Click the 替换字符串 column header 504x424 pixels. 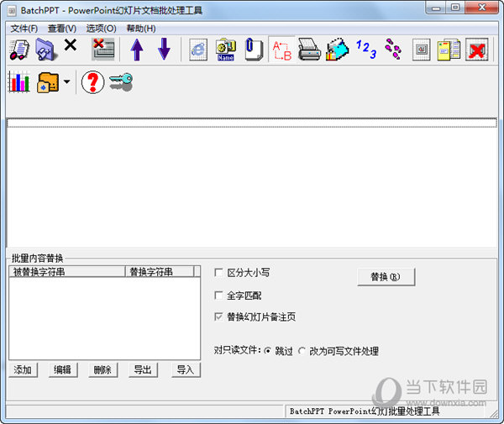tap(160, 272)
